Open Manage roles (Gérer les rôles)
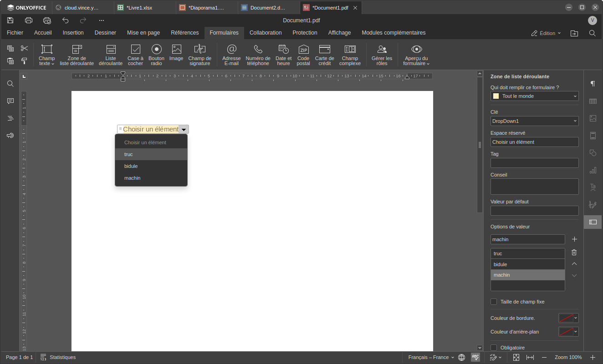The width and height of the screenshot is (603, 364). coord(382,55)
